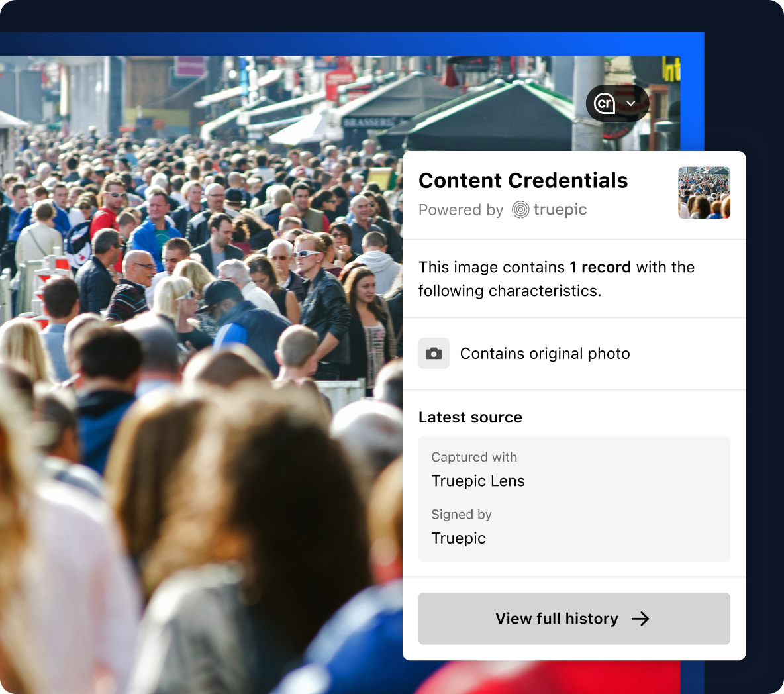The height and width of the screenshot is (694, 784).
Task: Expand the chevron beside the CR badge
Action: point(631,103)
